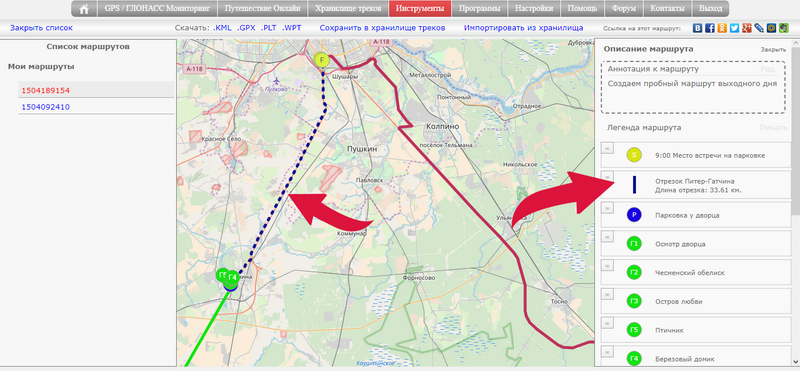This screenshot has width=800, height=371.
Task: Share route on Odnoklassniki
Action: (722, 28)
